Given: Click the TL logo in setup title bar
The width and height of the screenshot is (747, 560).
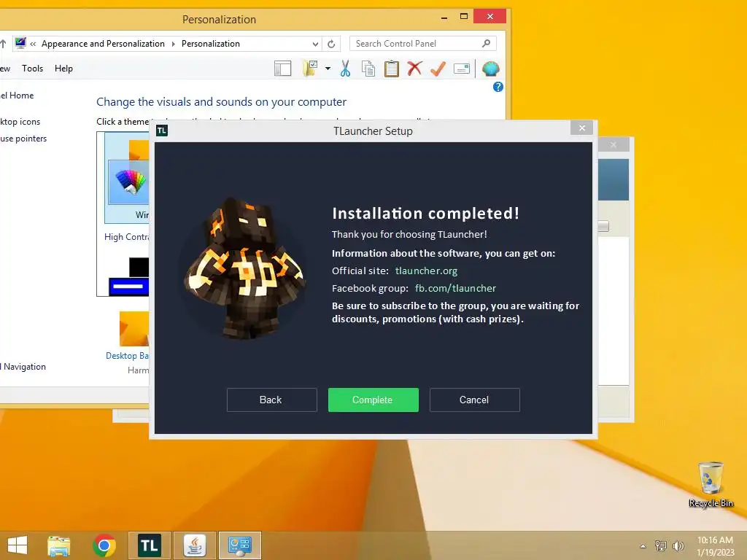Looking at the screenshot, I should coord(162,131).
